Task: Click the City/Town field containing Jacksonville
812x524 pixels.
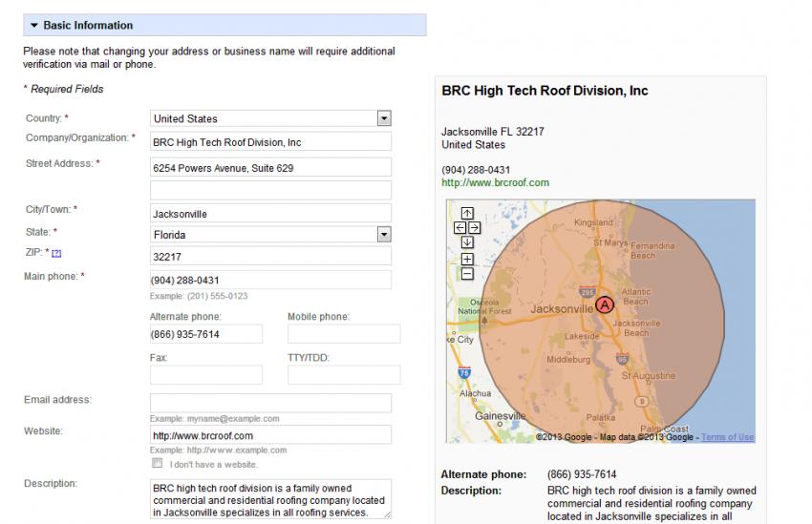Action: (x=270, y=214)
